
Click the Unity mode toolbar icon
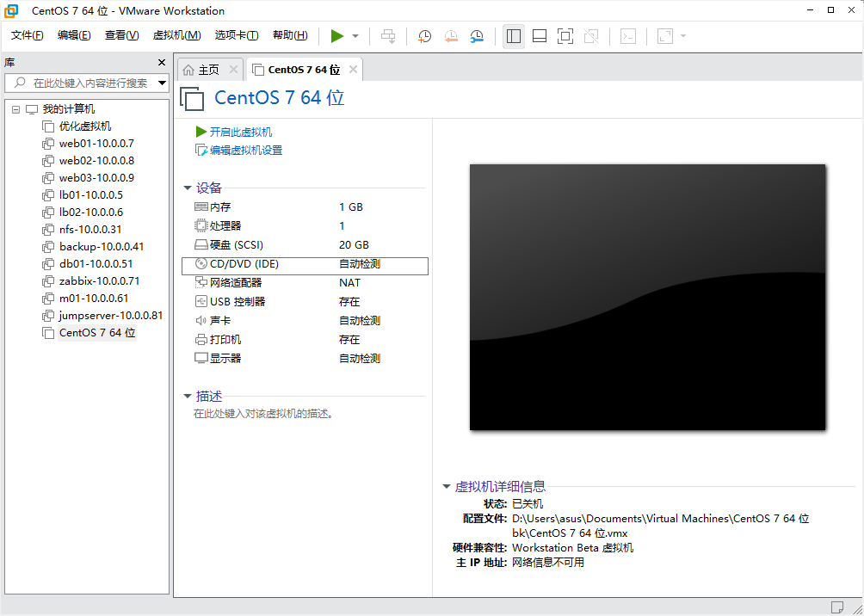[x=591, y=36]
